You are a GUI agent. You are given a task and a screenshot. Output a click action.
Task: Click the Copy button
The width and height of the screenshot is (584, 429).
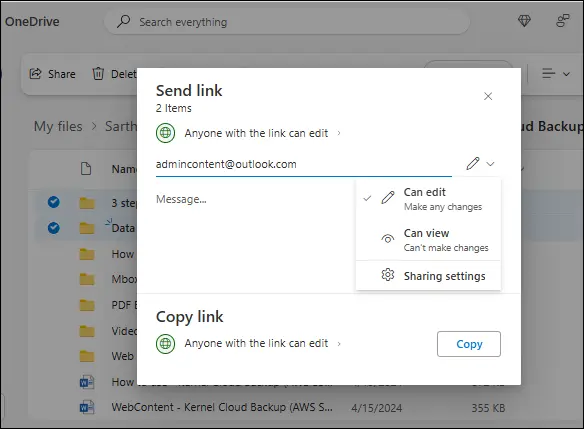[469, 344]
